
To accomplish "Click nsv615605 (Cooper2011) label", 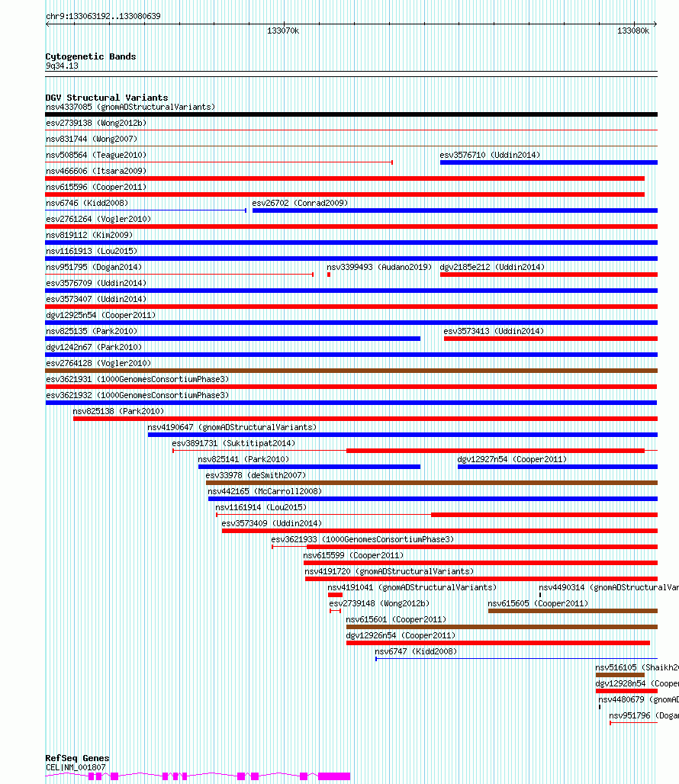I will point(538,603).
